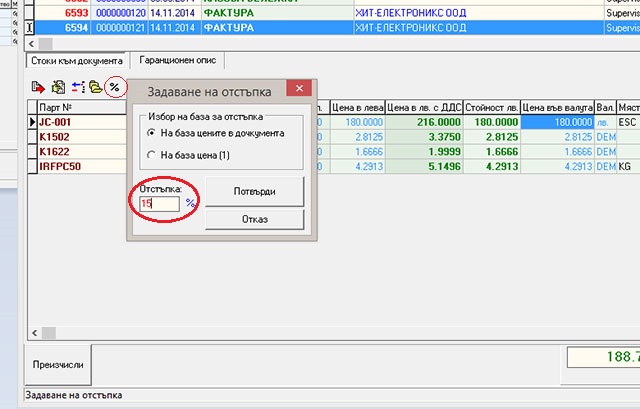
Task: Click highlighted currency price cell 180.0000
Action: (558, 122)
